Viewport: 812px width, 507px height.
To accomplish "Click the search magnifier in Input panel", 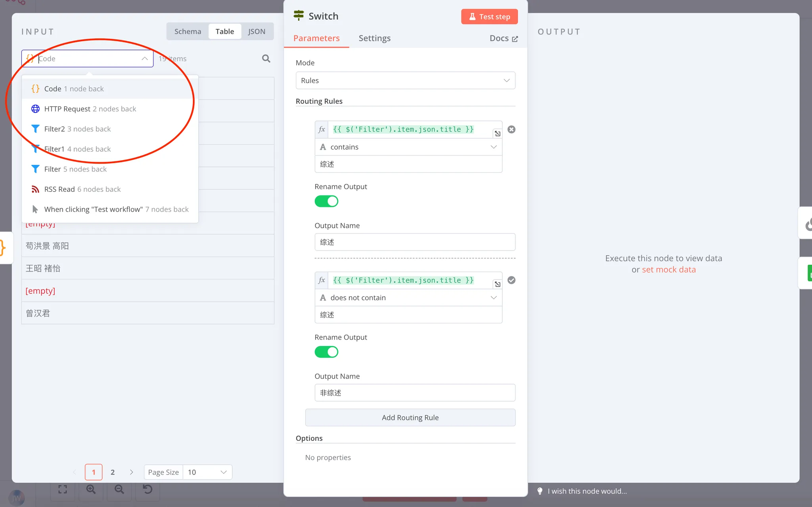I will [266, 59].
